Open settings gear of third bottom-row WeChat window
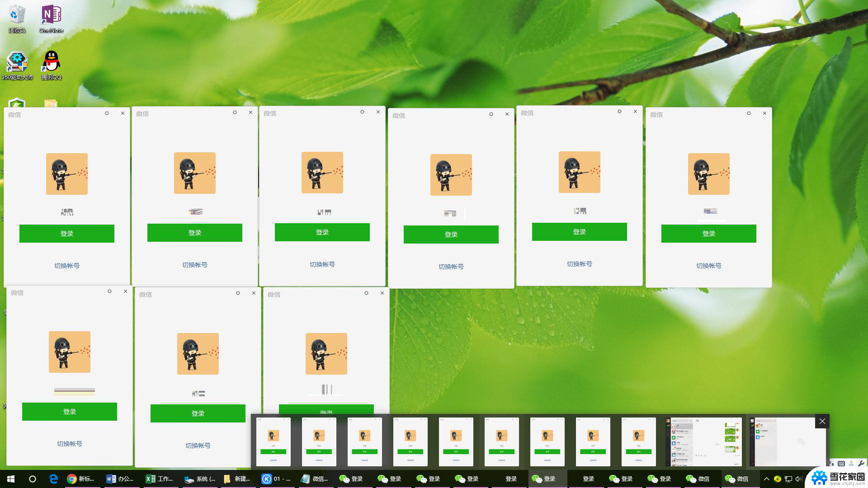868x488 pixels. 367,293
